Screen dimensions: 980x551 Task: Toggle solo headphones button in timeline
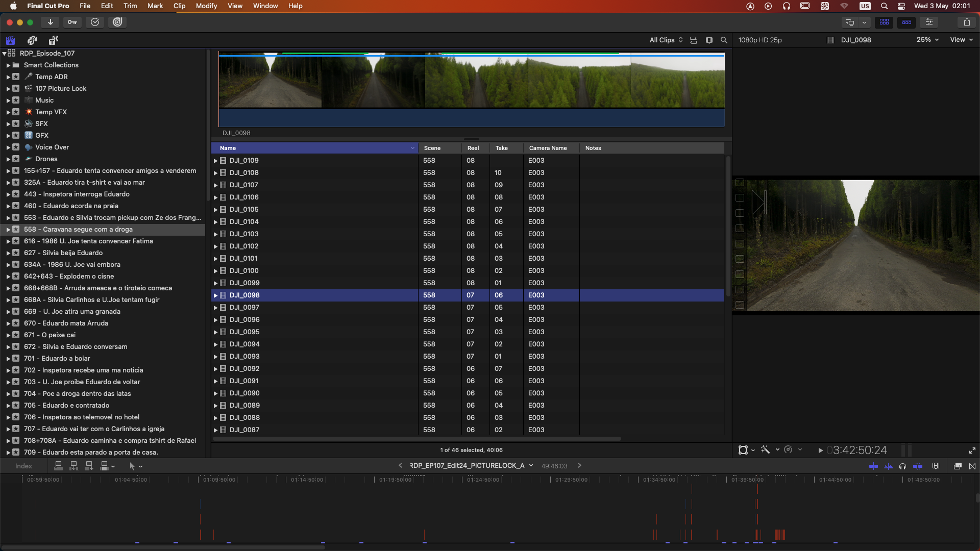(902, 466)
